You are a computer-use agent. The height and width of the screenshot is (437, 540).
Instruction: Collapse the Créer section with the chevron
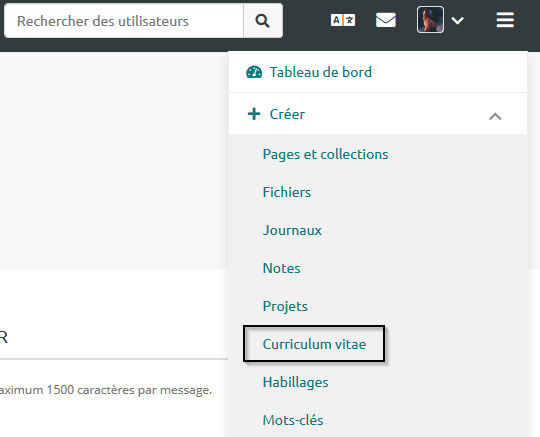(495, 116)
